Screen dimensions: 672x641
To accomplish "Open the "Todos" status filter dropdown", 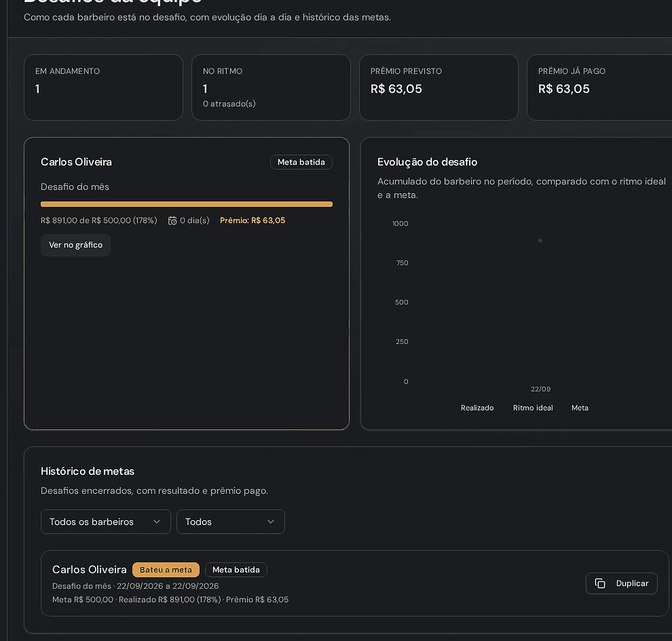I will tap(230, 522).
